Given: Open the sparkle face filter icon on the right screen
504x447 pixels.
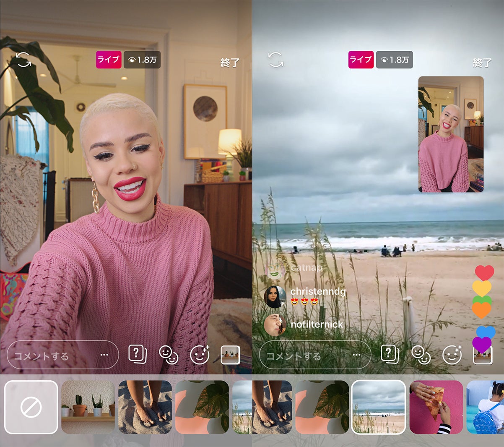Looking at the screenshot, I should tap(452, 355).
